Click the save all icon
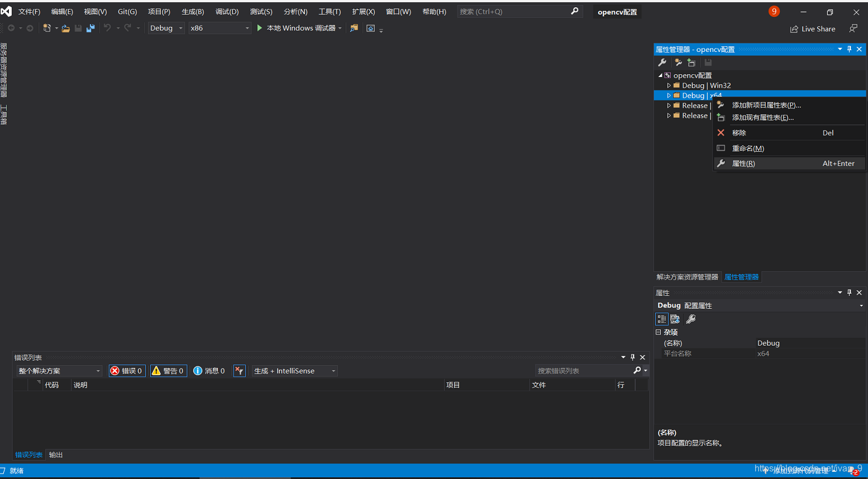 click(x=90, y=28)
